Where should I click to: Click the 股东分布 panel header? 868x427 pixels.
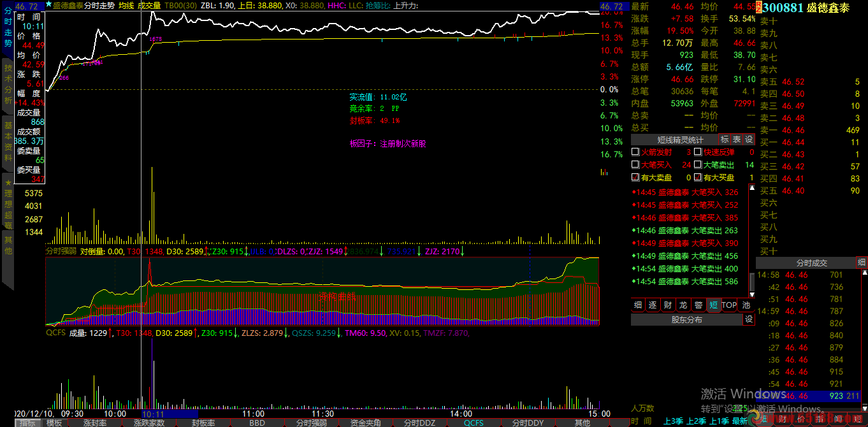[687, 319]
